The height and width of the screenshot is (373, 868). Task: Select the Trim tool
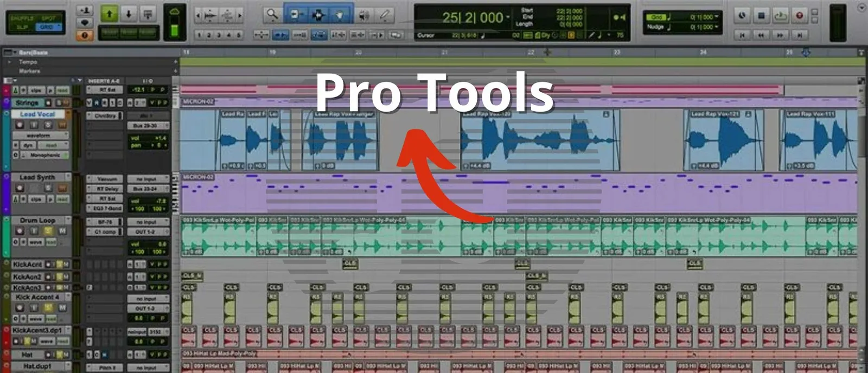[296, 15]
